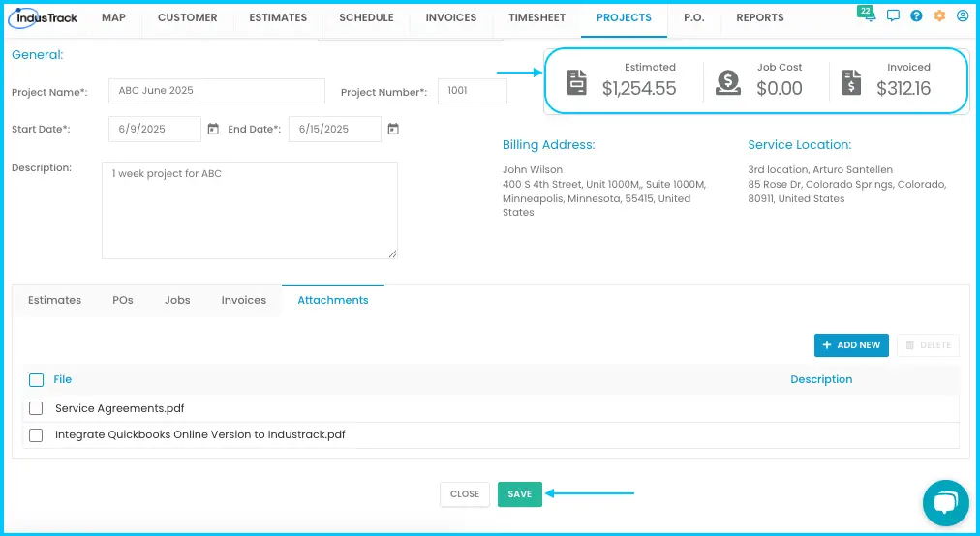Open the chat messages icon in header

point(893,15)
